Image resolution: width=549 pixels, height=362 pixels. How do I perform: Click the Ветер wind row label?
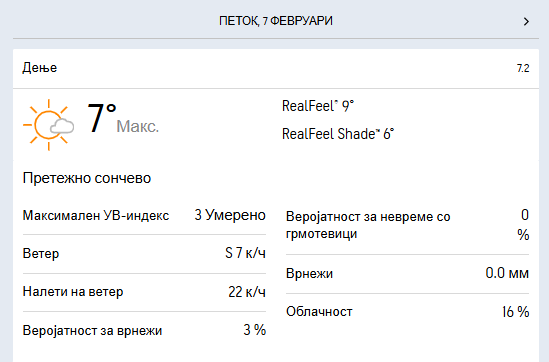coord(41,253)
